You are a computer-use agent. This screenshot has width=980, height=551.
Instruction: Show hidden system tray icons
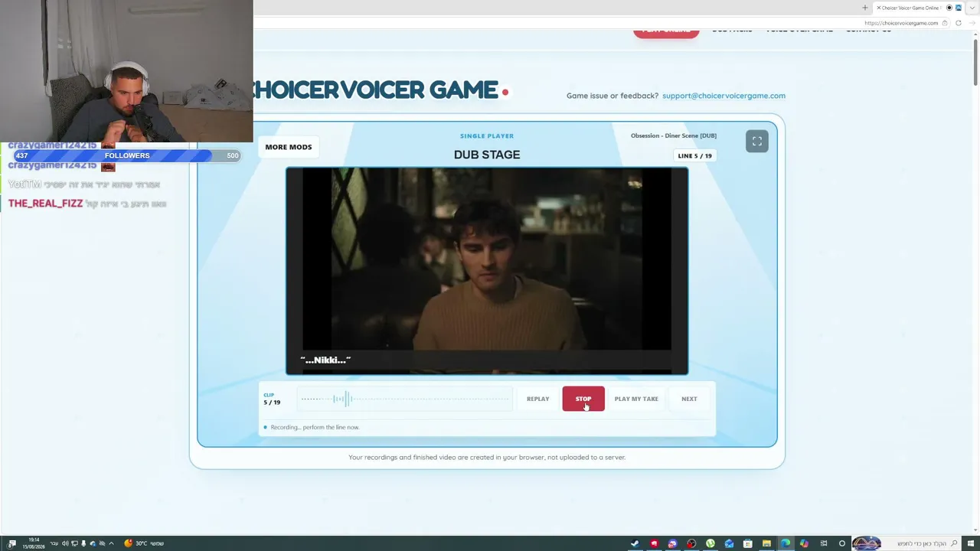tap(111, 543)
